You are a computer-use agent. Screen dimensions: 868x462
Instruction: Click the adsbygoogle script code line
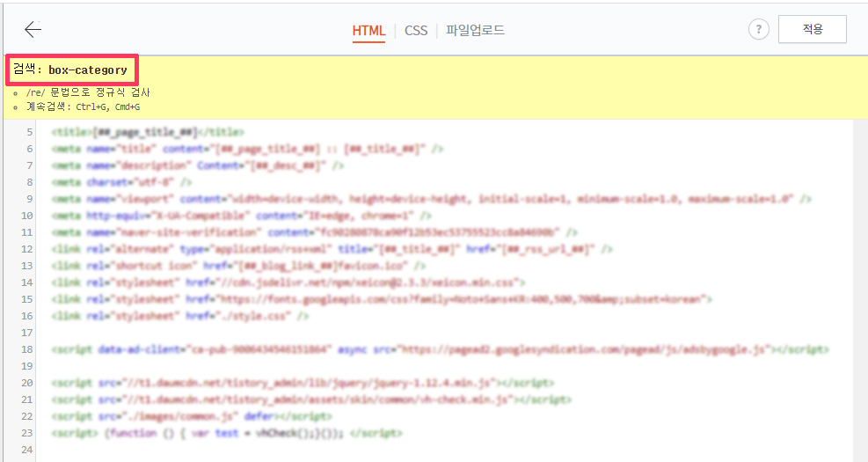[440, 349]
